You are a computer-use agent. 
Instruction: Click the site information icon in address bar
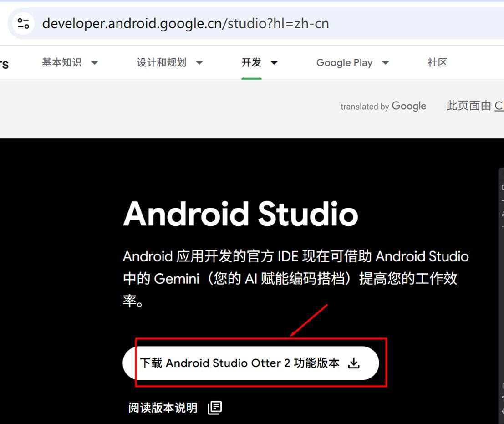(23, 24)
